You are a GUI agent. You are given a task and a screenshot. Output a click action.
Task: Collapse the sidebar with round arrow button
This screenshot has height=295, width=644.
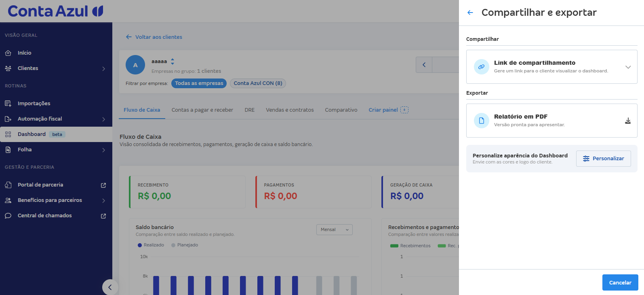pos(110,287)
